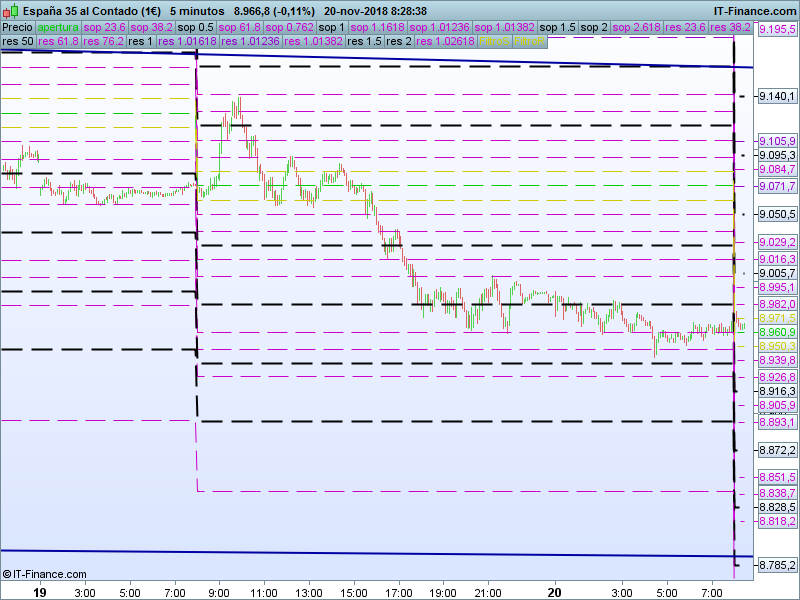Screen dimensions: 800x600
Task: Click the 'res 76.2' legend entry
Action: 103,42
